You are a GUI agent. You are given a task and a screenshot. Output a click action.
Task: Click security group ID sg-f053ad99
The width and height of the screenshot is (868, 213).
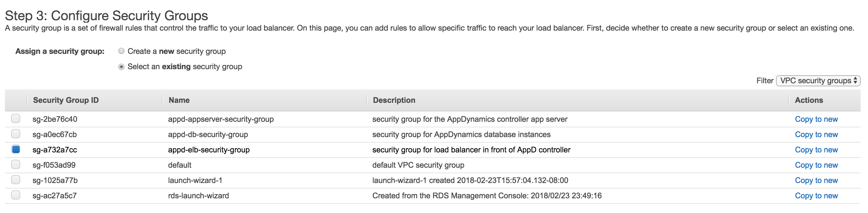coord(54,165)
